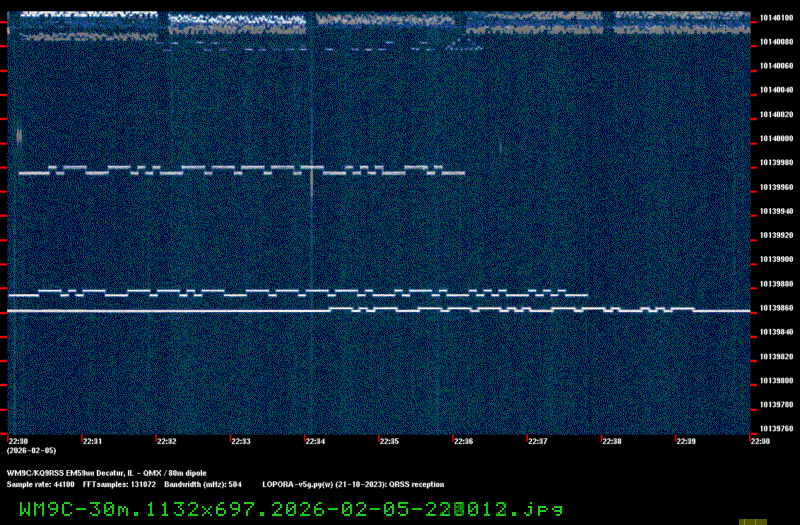
Task: Select the 22:35 time axis label
Action: tap(389, 441)
